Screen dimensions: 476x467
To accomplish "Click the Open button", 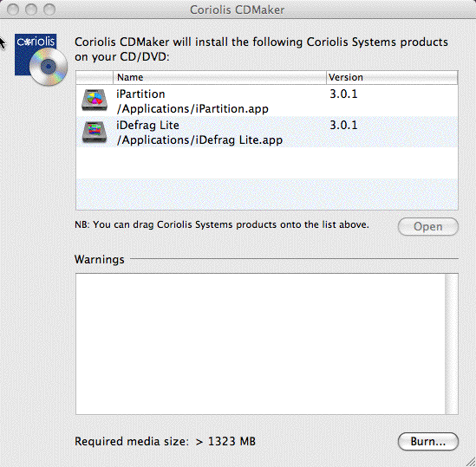I will click(x=427, y=226).
